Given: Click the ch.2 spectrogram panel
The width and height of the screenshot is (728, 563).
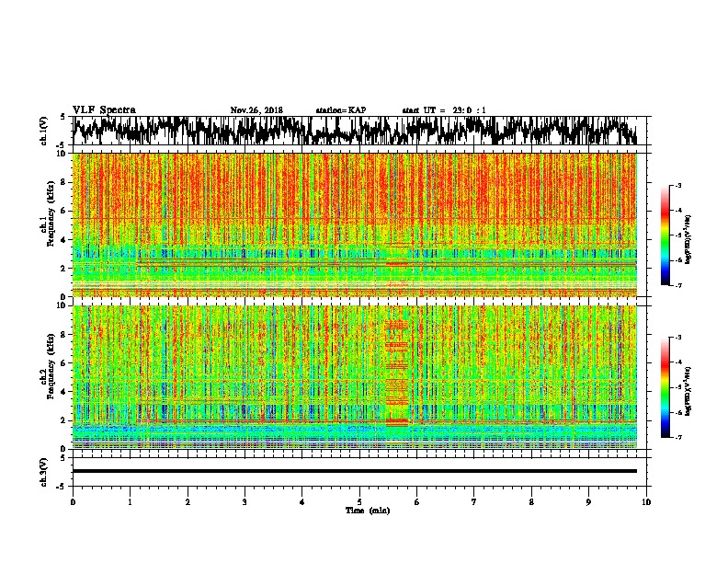Looking at the screenshot, I should click(355, 377).
